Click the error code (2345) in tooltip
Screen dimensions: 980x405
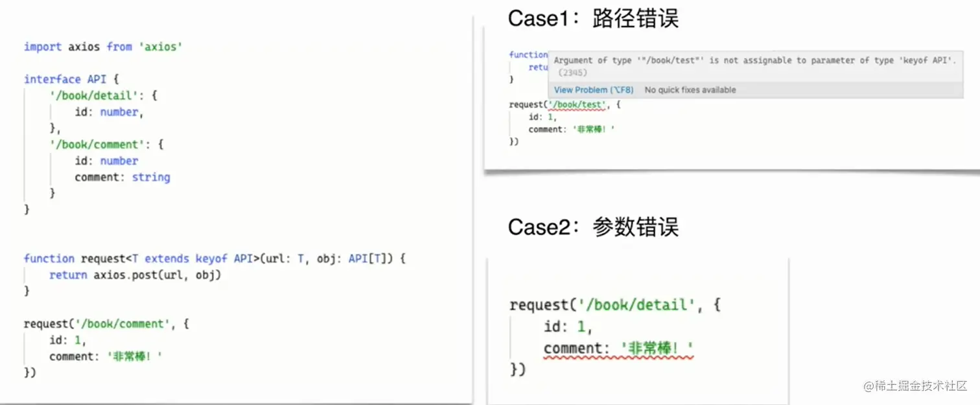[x=572, y=73]
